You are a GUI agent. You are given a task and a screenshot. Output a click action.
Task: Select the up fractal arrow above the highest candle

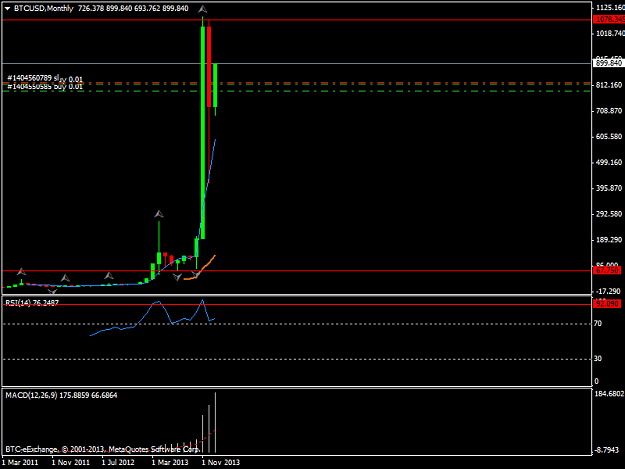[203, 9]
